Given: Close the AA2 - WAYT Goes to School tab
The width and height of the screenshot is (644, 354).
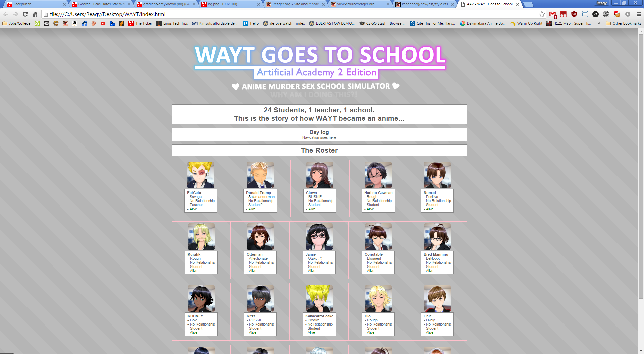Looking at the screenshot, I should tap(517, 4).
